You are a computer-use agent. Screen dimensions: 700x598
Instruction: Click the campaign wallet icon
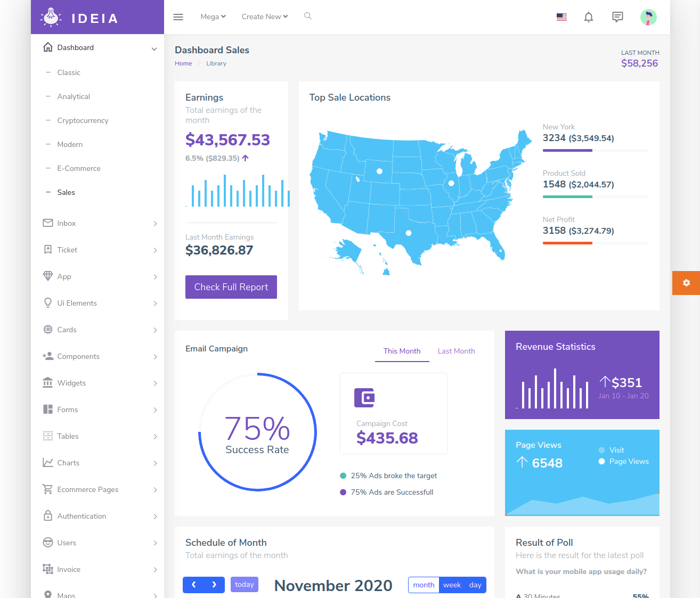point(364,397)
